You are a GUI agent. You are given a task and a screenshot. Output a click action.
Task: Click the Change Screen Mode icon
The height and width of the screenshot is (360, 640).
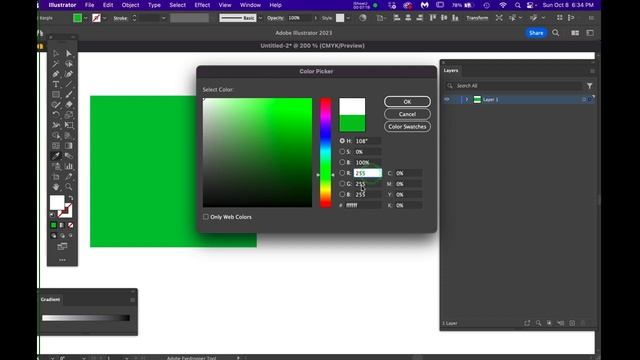[62, 246]
